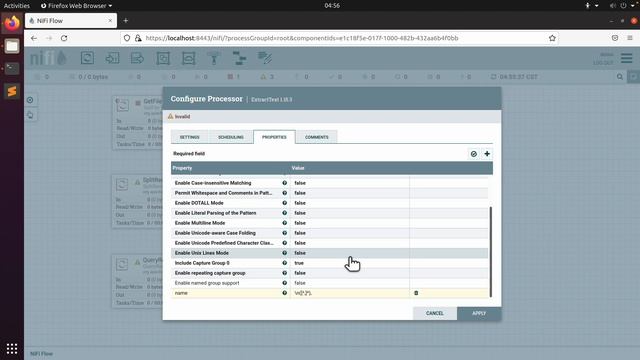Open help icon for Enable named group support
The image size is (640, 360).
pos(284,283)
